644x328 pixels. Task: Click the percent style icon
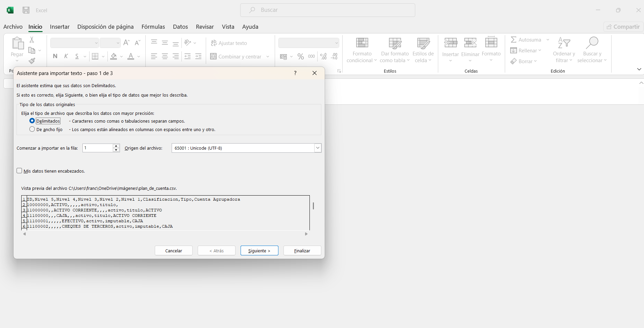(x=300, y=56)
